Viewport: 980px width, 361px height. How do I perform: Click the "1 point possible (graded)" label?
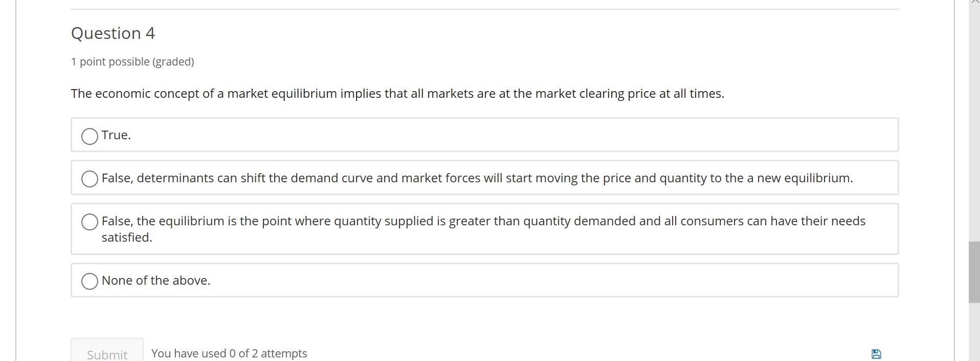click(132, 61)
